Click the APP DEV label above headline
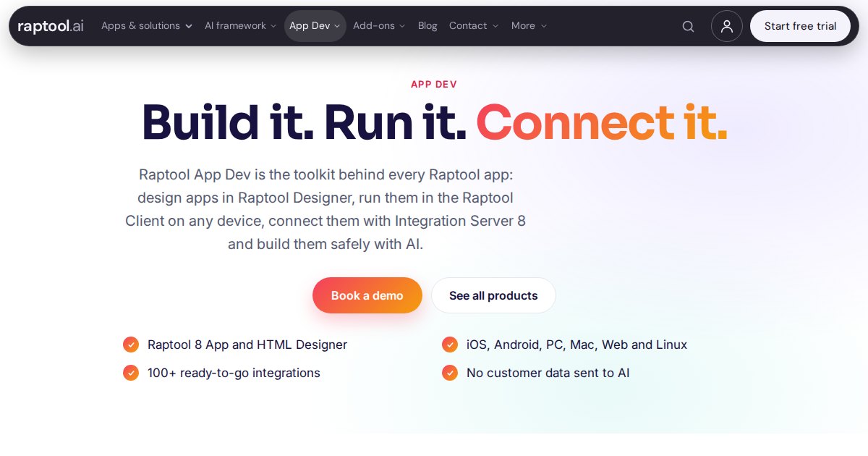Image resolution: width=868 pixels, height=456 pixels. coord(434,85)
